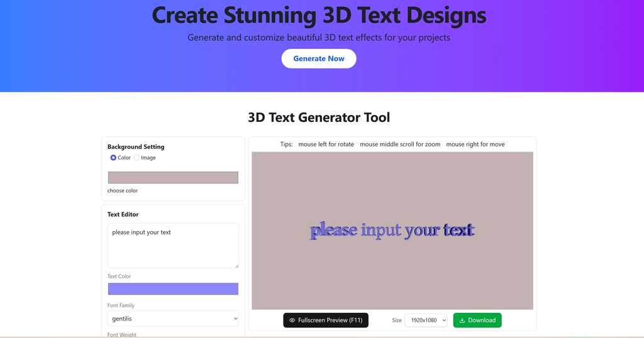Grab the text area resize handle

tap(236, 265)
